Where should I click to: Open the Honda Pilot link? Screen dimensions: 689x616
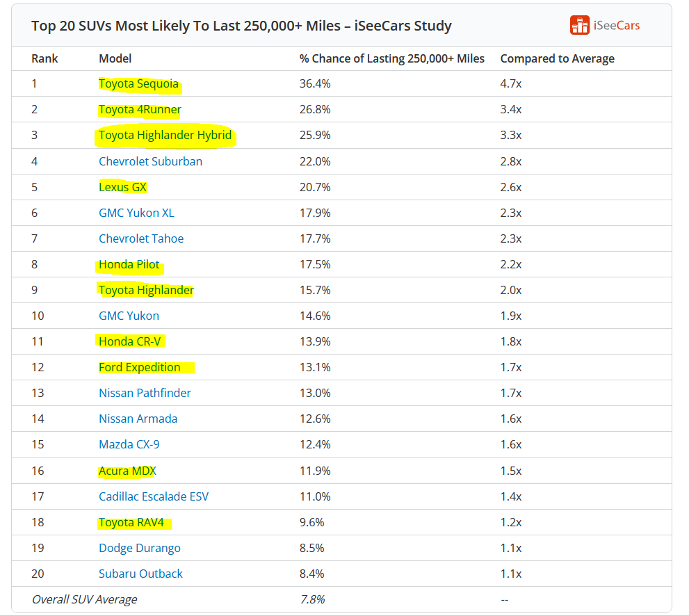129,264
